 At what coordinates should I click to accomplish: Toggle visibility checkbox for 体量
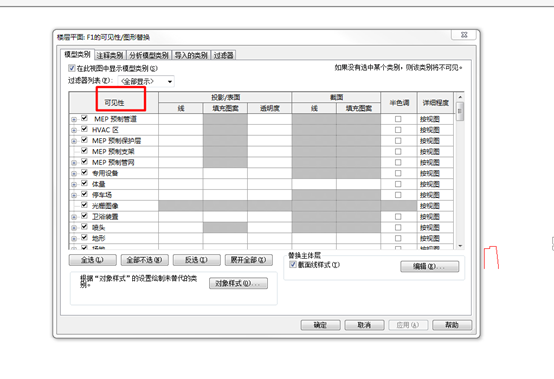point(84,183)
